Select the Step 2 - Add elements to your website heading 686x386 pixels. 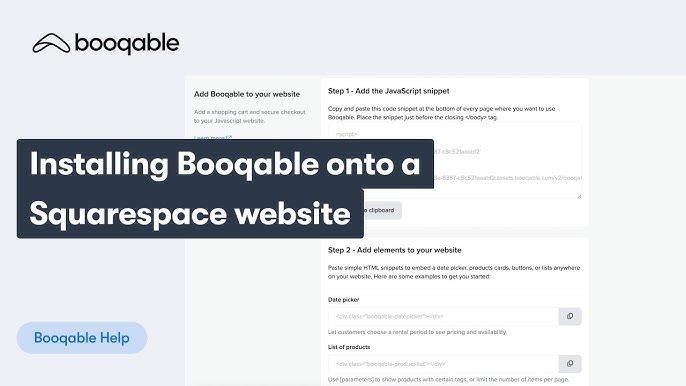395,250
